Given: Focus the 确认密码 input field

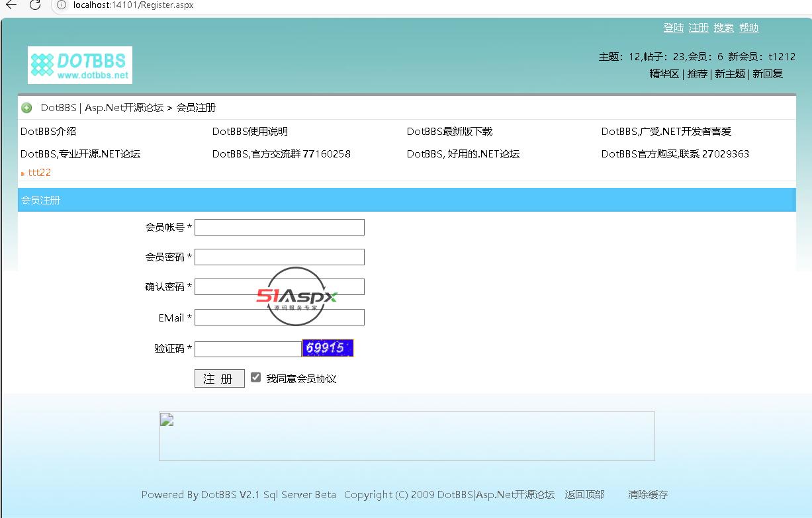Looking at the screenshot, I should tap(279, 286).
